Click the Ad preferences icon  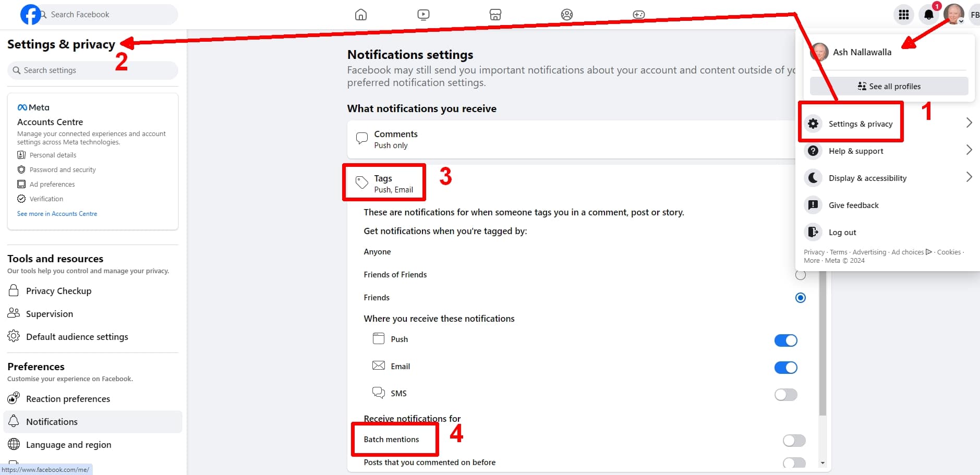[21, 184]
